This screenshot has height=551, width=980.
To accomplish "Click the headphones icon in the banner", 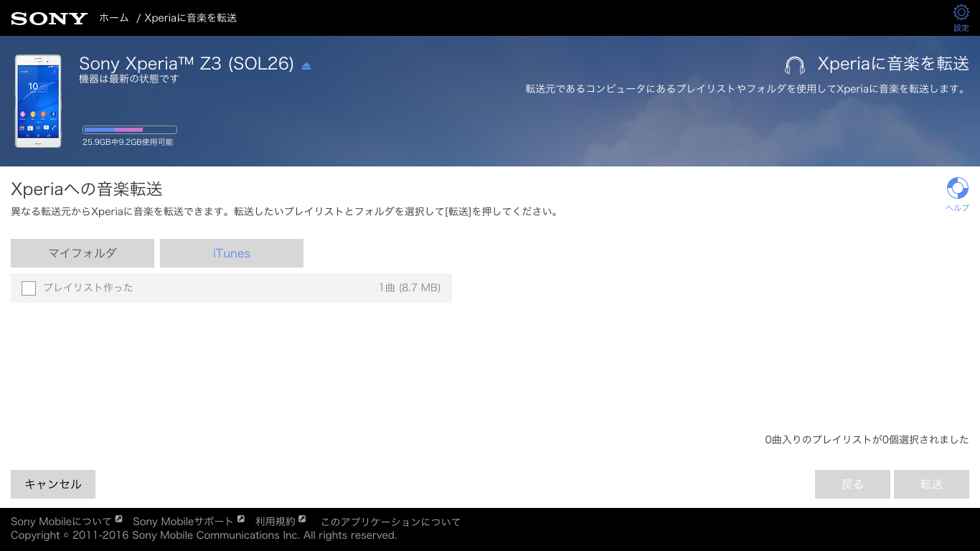I will click(795, 65).
